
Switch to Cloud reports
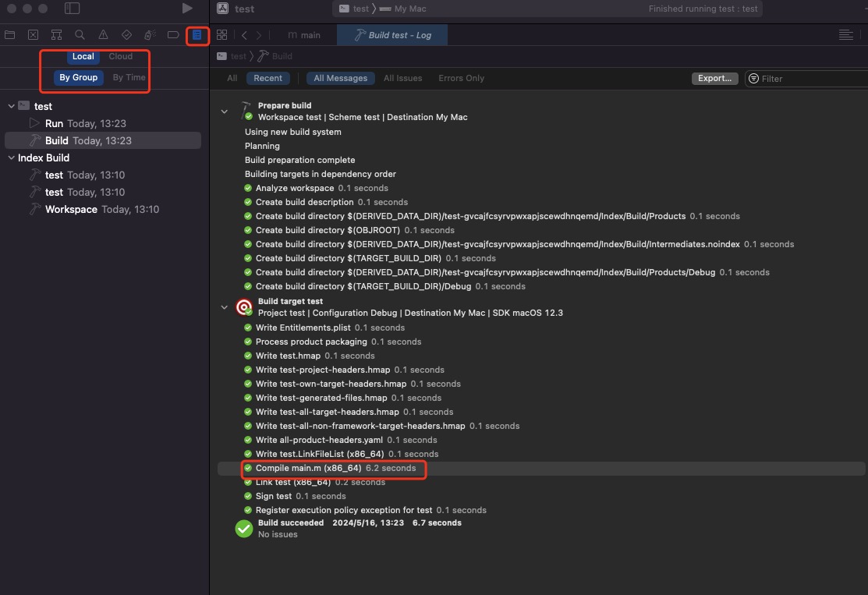pos(120,56)
